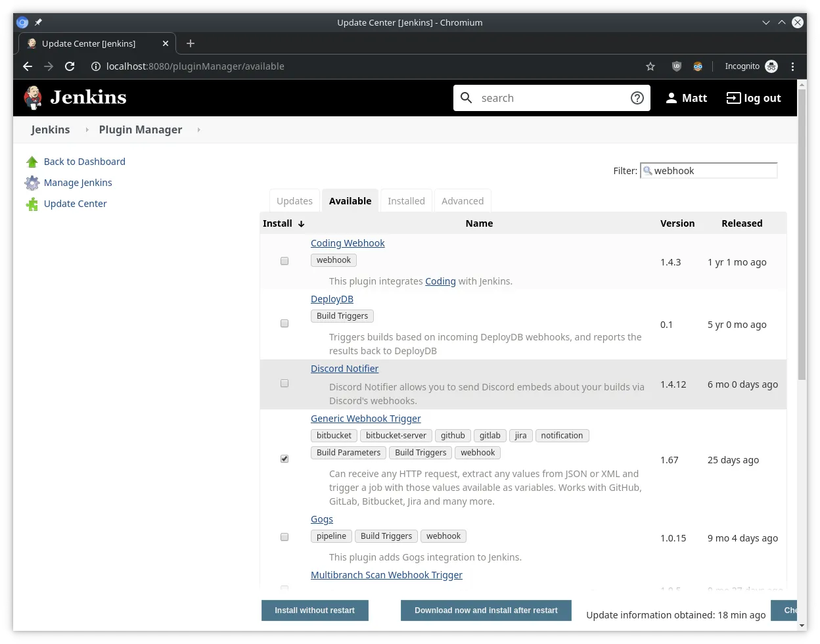Switch to the Installed tab

pos(406,200)
